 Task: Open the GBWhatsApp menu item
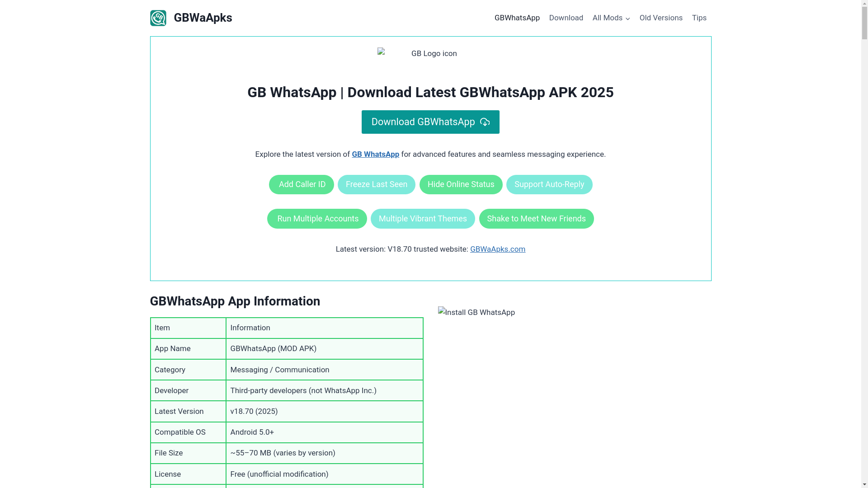click(x=517, y=18)
